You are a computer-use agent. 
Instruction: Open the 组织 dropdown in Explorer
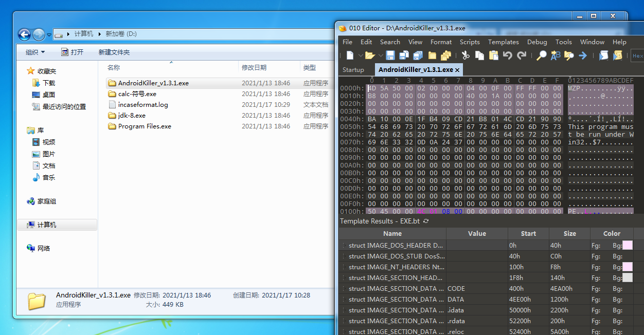[35, 52]
